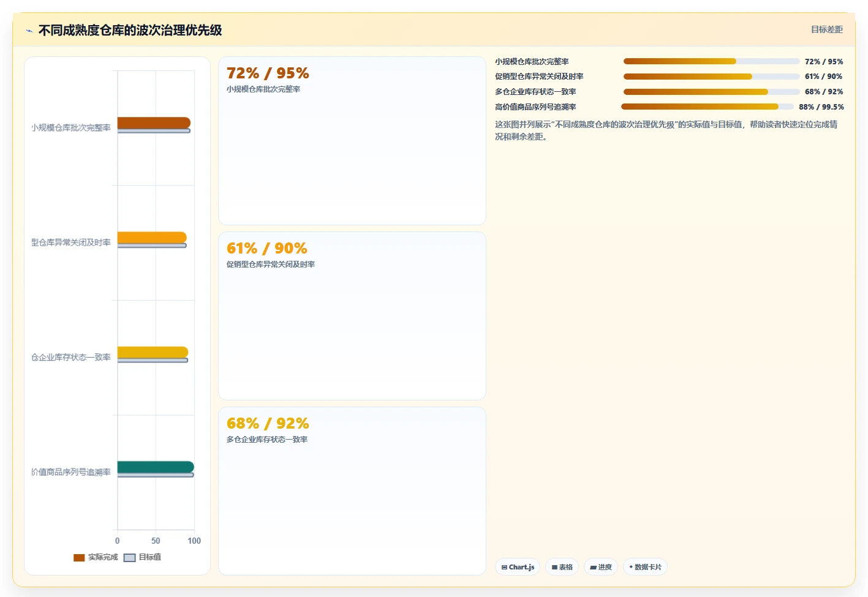Click the 88% / 99.5% progress value
The width and height of the screenshot is (868, 597).
coord(821,107)
